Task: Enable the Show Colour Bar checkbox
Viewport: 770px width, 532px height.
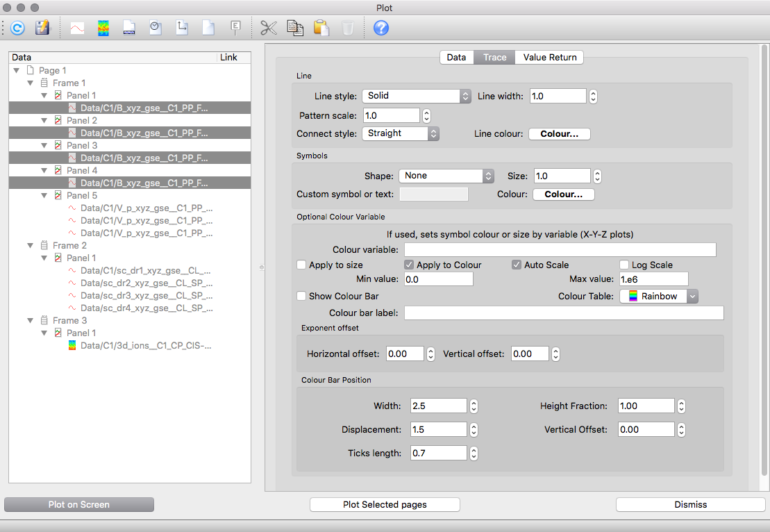Action: coord(301,296)
